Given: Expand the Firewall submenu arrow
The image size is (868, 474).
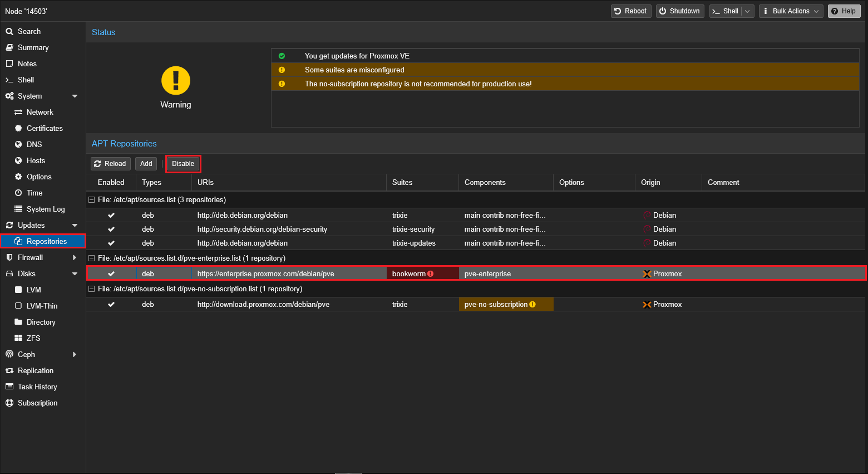Looking at the screenshot, I should point(75,258).
